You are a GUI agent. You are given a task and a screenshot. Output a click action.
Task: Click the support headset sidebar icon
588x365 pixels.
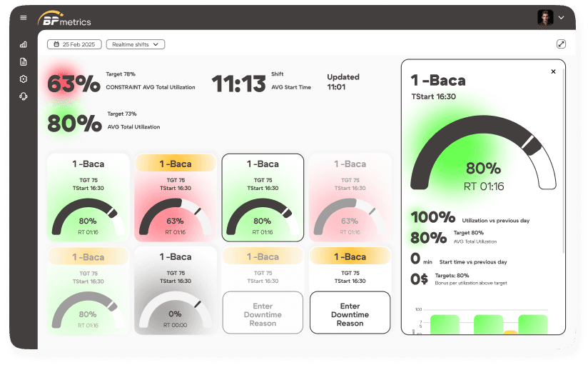coord(24,96)
